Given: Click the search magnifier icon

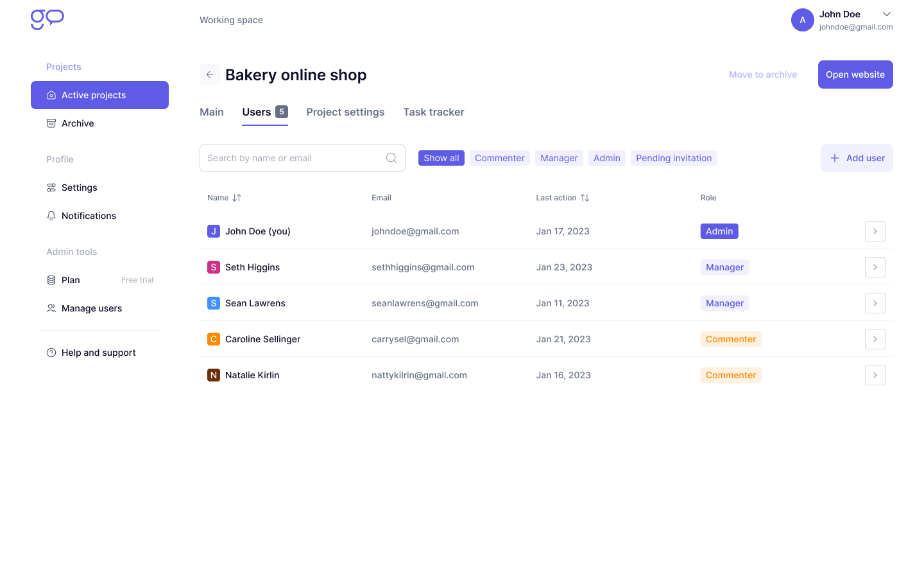Looking at the screenshot, I should pos(391,158).
